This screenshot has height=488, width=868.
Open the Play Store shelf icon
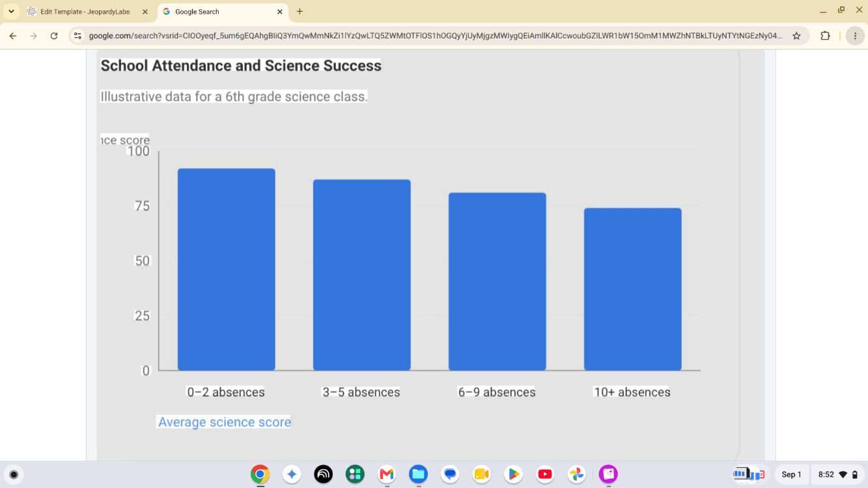tap(513, 474)
